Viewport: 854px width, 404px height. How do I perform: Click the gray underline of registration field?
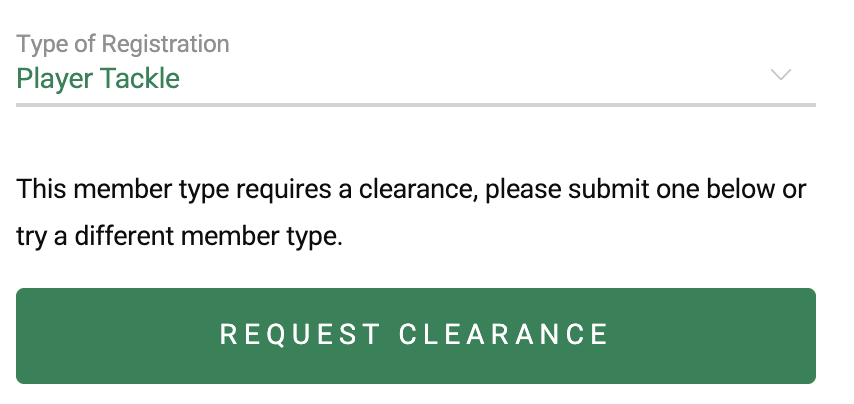[416, 105]
